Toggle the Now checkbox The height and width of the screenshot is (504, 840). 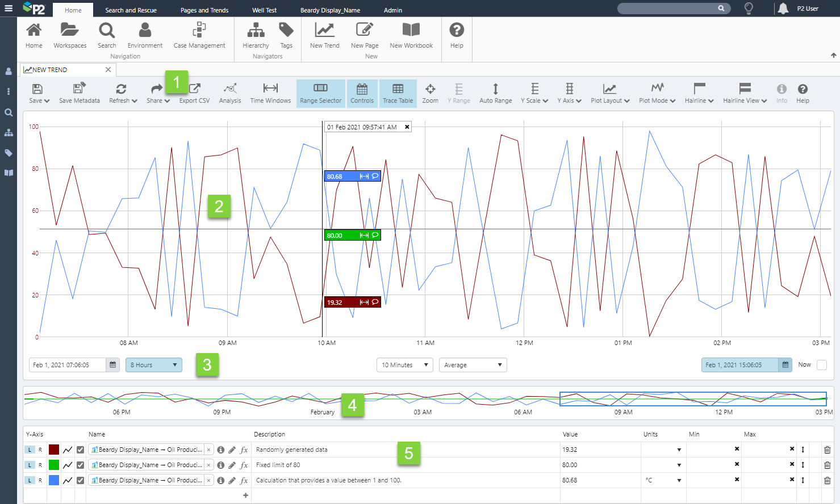821,365
